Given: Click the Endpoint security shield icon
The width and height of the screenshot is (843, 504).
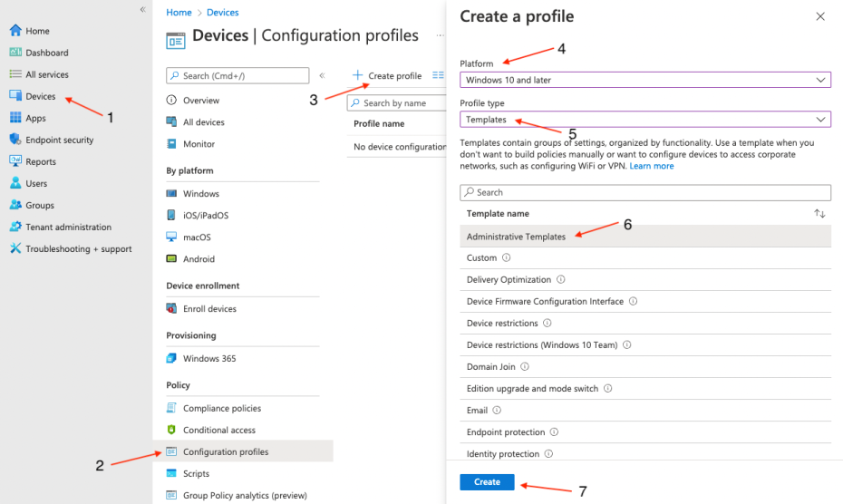Looking at the screenshot, I should (x=15, y=140).
